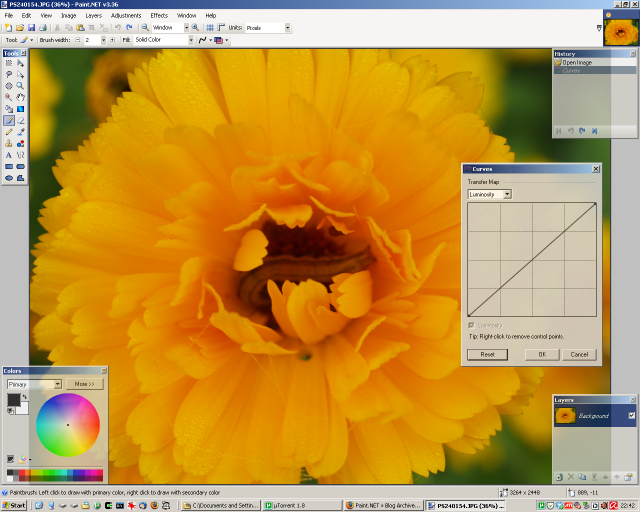This screenshot has width=640, height=512.
Task: Open Layer Properties icon in Layers panel
Action: (x=629, y=476)
